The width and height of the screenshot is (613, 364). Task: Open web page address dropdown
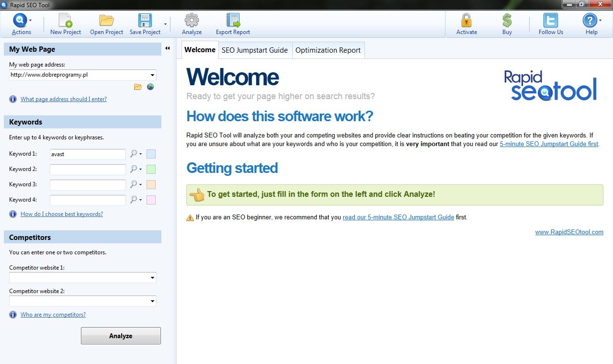152,75
